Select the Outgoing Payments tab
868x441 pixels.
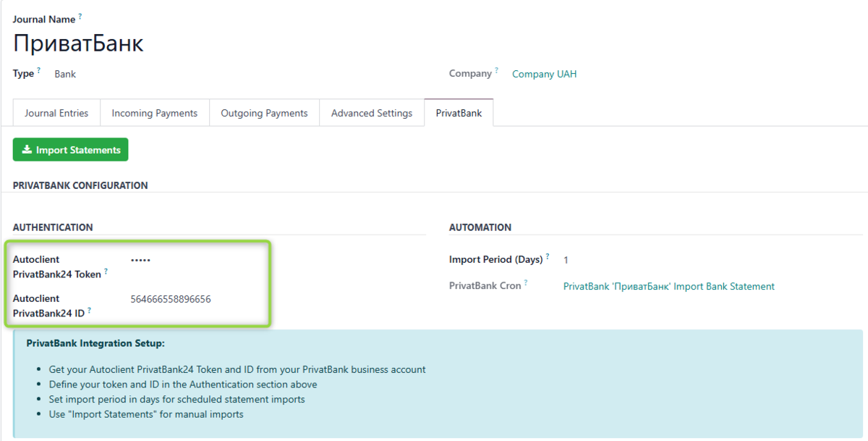(x=264, y=112)
